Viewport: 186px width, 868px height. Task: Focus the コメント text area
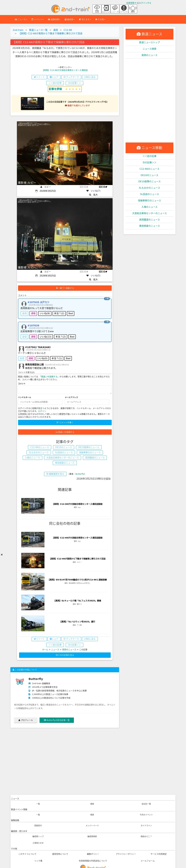click(x=65, y=390)
